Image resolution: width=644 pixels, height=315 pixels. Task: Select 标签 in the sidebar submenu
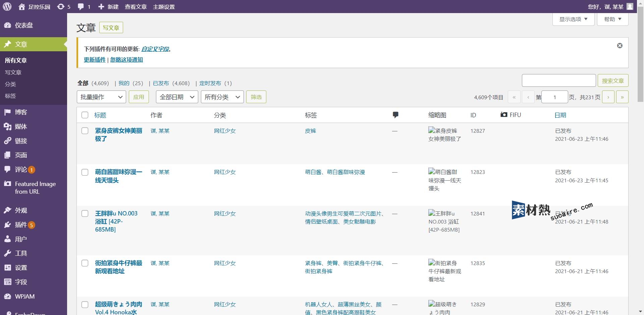pos(10,96)
